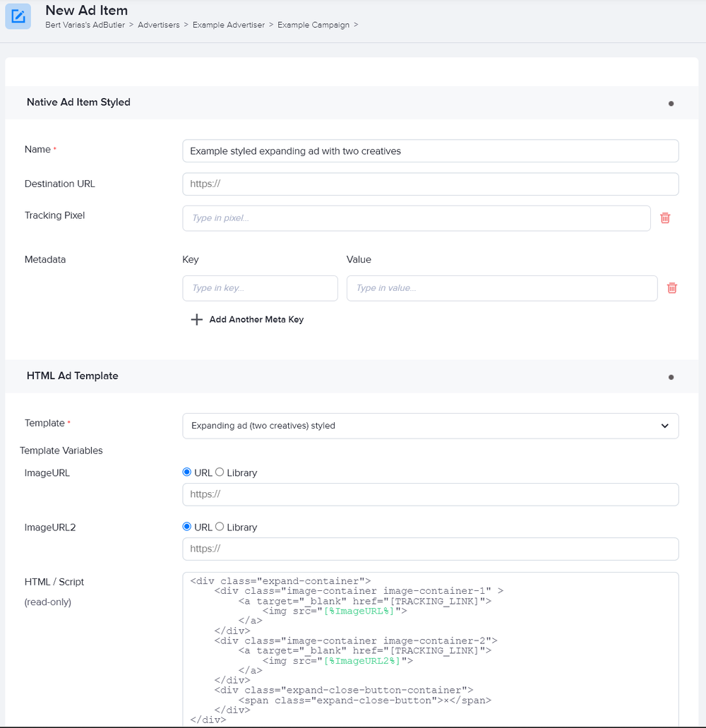706x728 pixels.
Task: Click the (read-only) label
Action: point(48,602)
